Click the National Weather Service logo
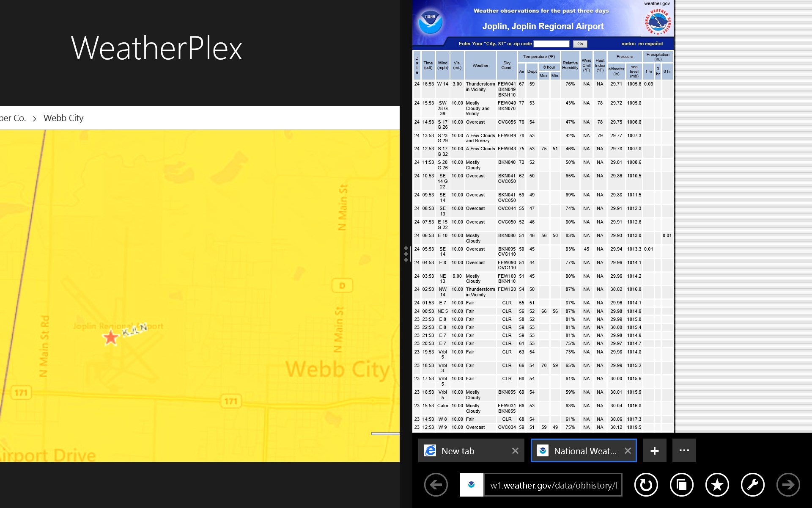This screenshot has height=508, width=812. [x=658, y=22]
